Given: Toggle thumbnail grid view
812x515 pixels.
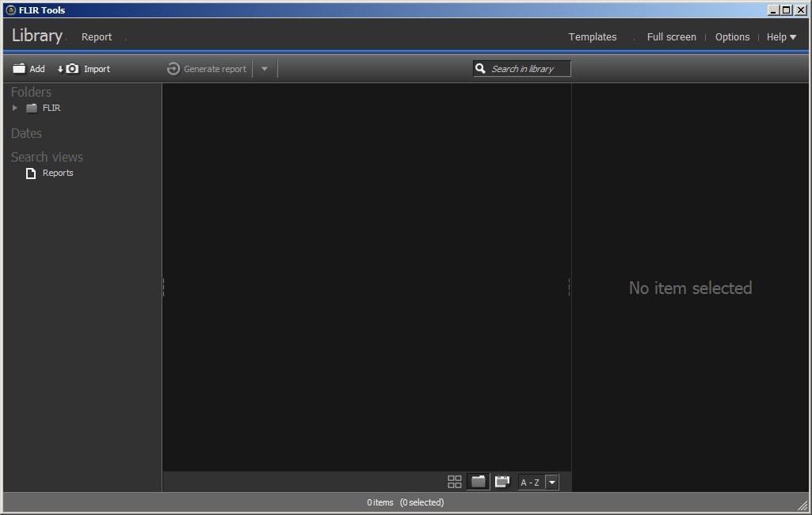Looking at the screenshot, I should point(454,481).
